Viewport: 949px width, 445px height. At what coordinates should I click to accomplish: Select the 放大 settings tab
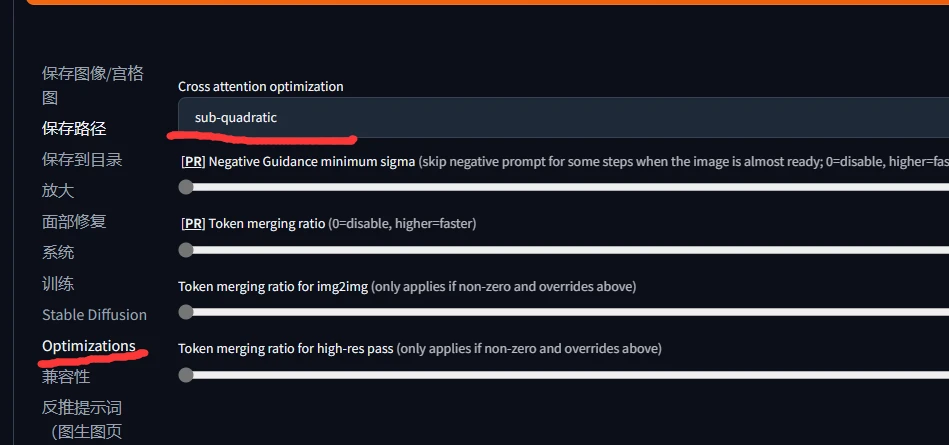57,191
